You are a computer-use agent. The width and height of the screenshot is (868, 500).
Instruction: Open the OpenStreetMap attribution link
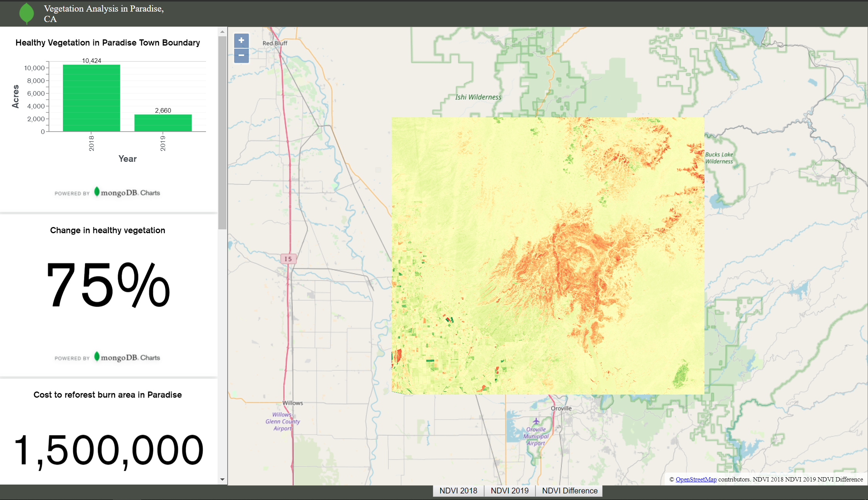click(696, 479)
